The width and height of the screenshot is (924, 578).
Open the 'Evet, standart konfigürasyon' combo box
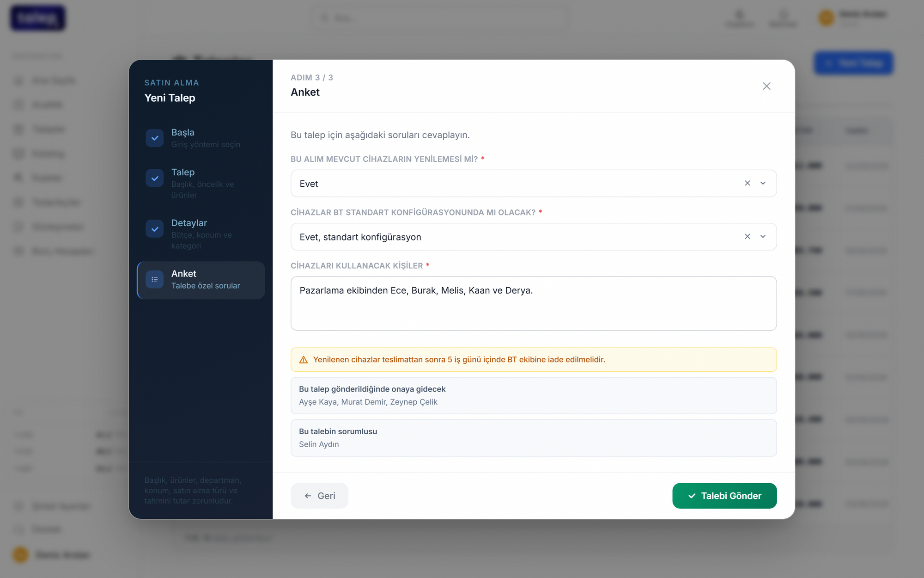534,237
